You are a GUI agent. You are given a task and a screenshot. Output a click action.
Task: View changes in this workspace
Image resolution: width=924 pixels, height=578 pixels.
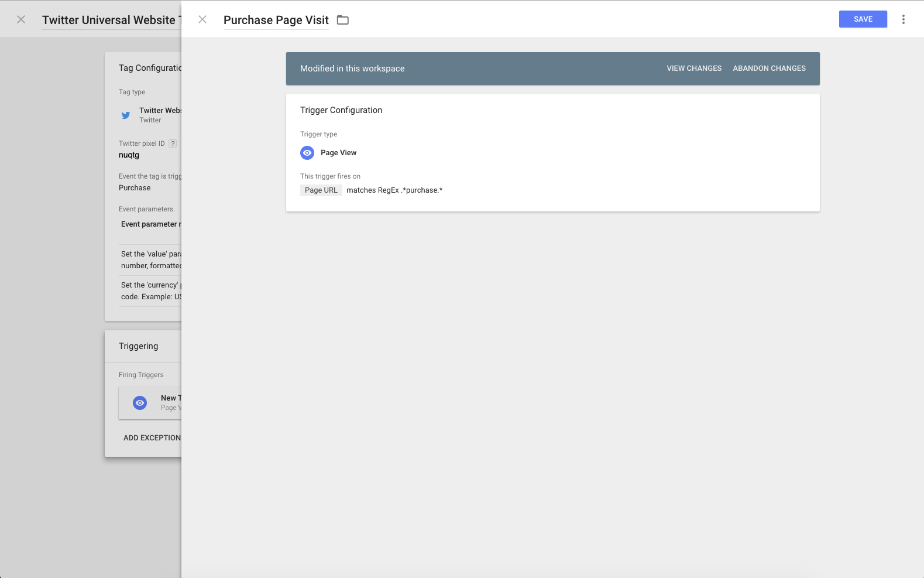coord(694,69)
